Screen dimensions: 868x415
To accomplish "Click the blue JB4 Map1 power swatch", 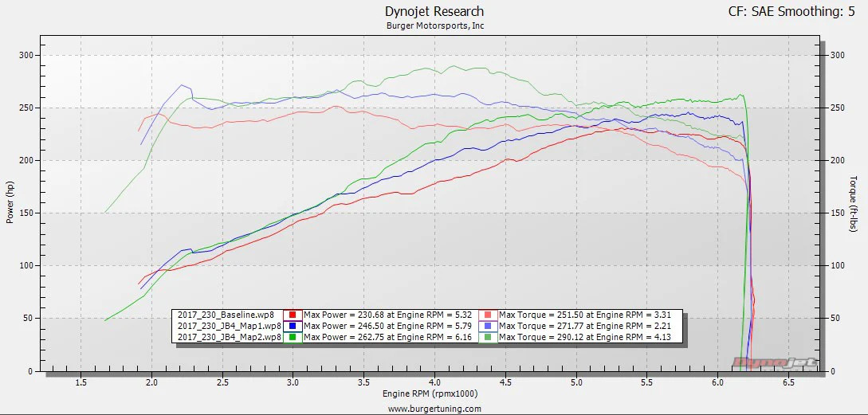I will pos(293,326).
